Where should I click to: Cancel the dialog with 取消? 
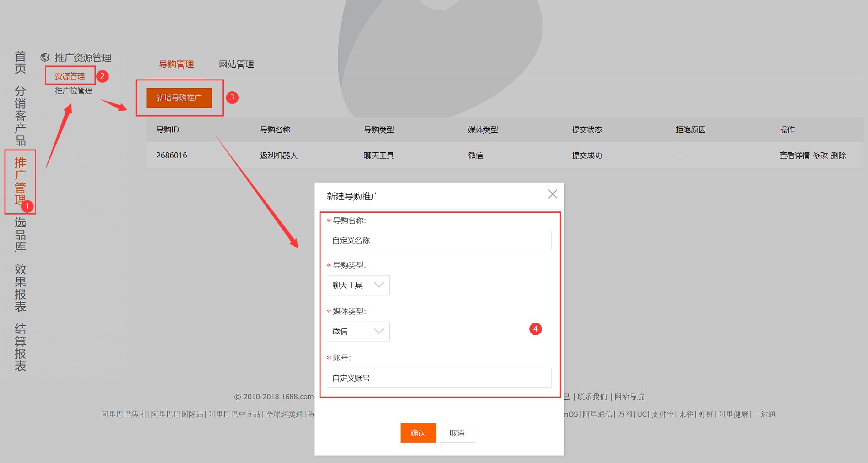point(457,433)
